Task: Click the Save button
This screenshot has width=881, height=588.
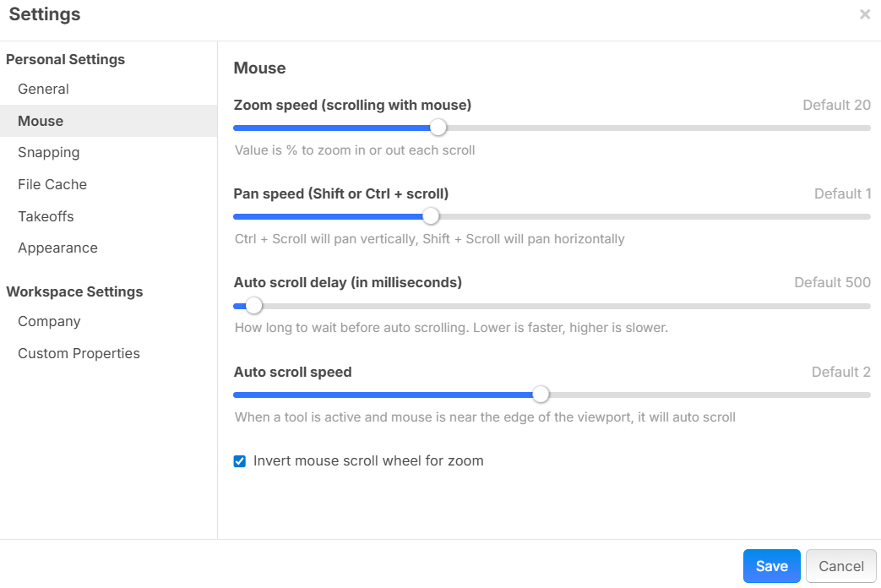Action: pos(771,566)
